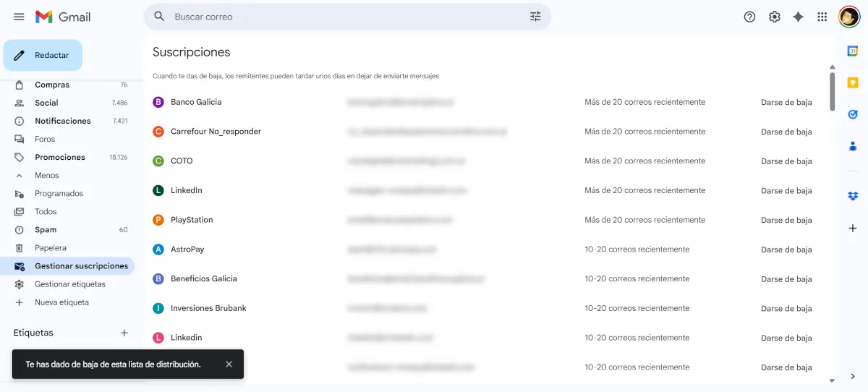Open Contacts in side panel
The width and height of the screenshot is (868, 392).
coord(853,146)
